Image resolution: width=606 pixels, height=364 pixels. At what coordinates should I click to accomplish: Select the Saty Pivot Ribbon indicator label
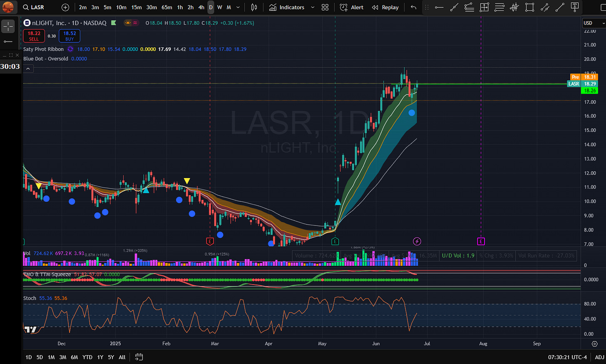click(x=43, y=49)
